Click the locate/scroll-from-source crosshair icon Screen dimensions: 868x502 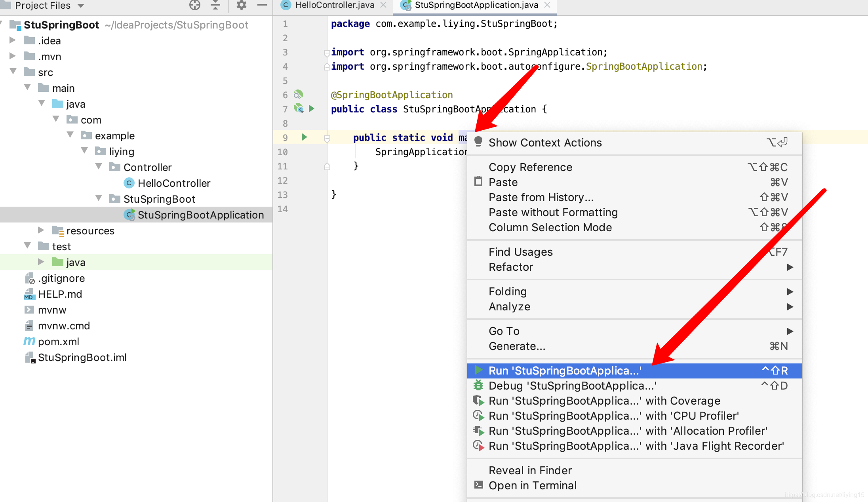point(194,5)
